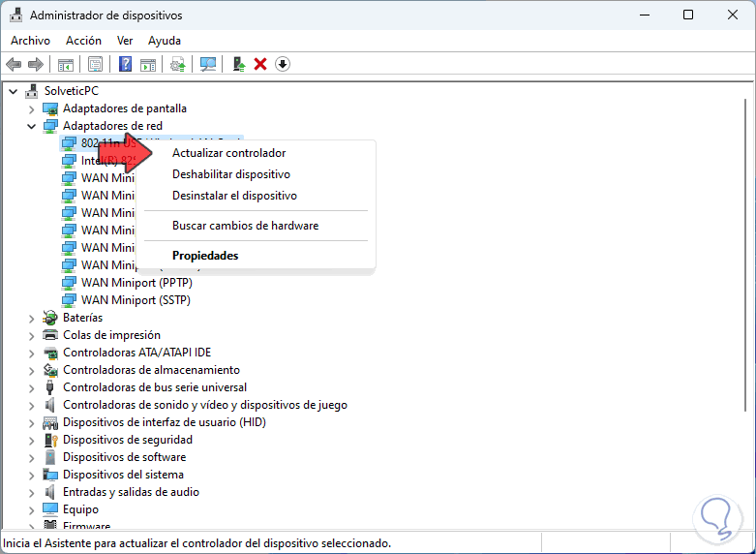Collapse the Adaptadores de red node
756x554 pixels.
pyautogui.click(x=31, y=127)
